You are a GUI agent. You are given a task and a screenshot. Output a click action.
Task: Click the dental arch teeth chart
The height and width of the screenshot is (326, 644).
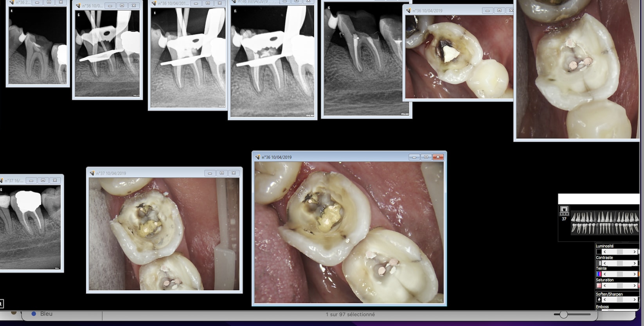point(604,223)
